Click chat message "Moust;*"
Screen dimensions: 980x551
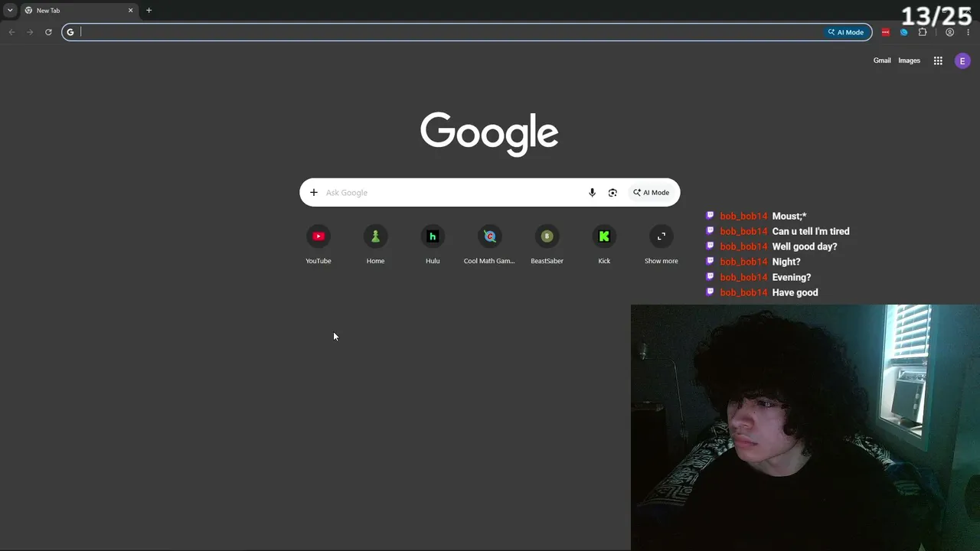click(789, 216)
